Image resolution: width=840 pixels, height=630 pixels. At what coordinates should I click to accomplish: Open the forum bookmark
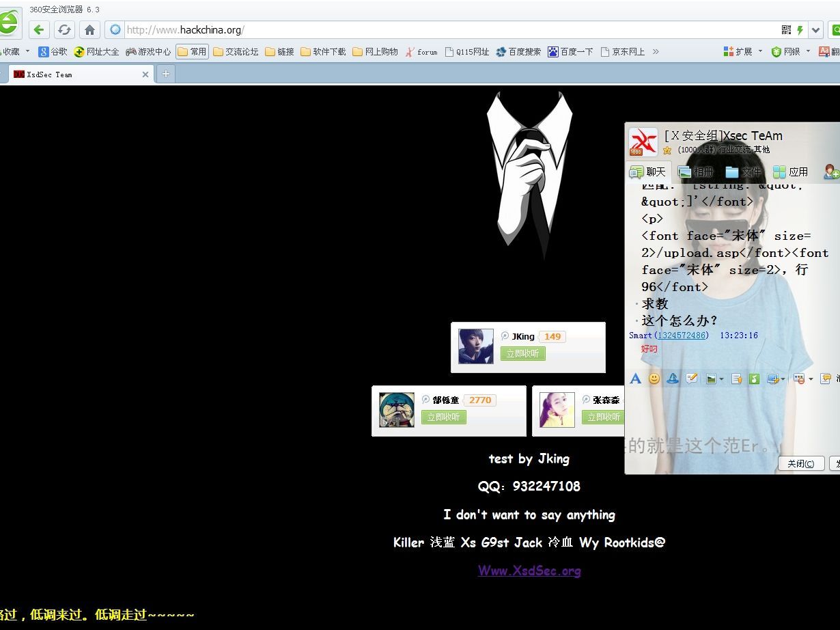coord(421,51)
